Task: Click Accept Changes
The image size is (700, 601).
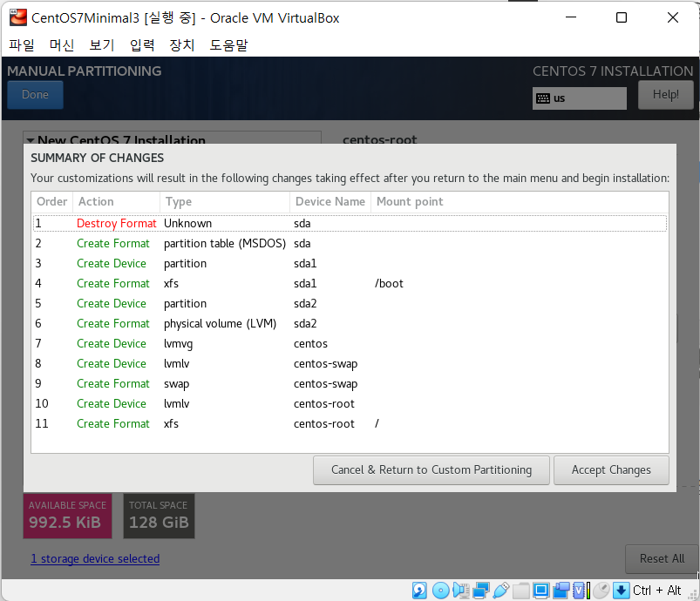Action: coord(611,469)
